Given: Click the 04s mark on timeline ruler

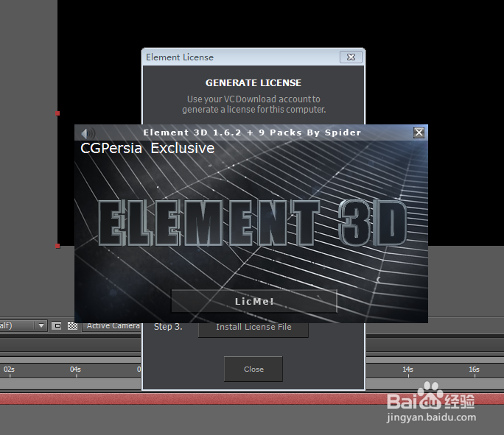Looking at the screenshot, I should click(76, 369).
